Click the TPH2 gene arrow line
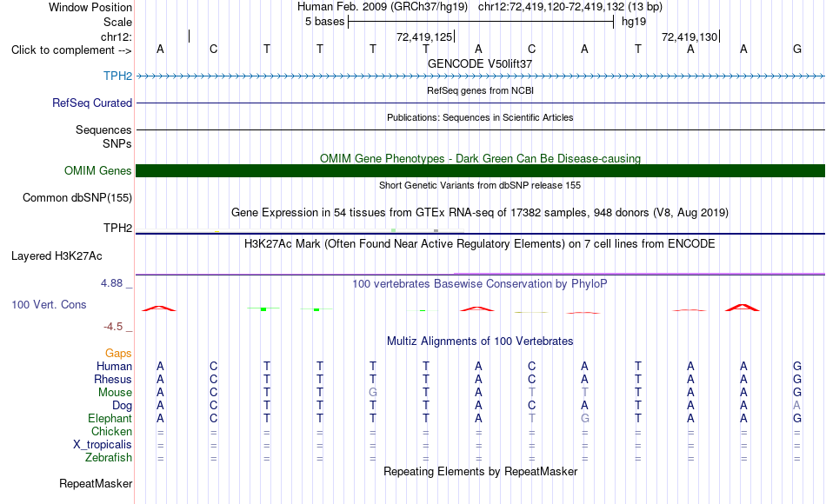The width and height of the screenshot is (826, 504). tap(480, 76)
